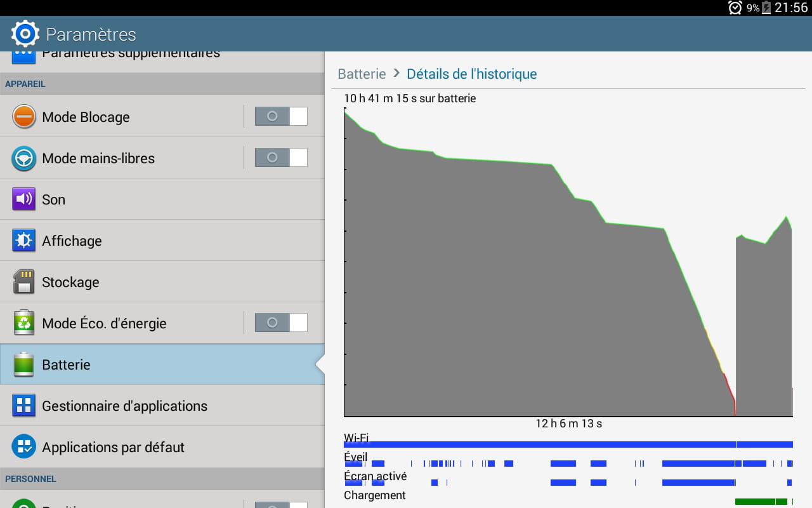Tap the Mode mains-libres label
Screen dimensions: 812x508
coord(98,158)
